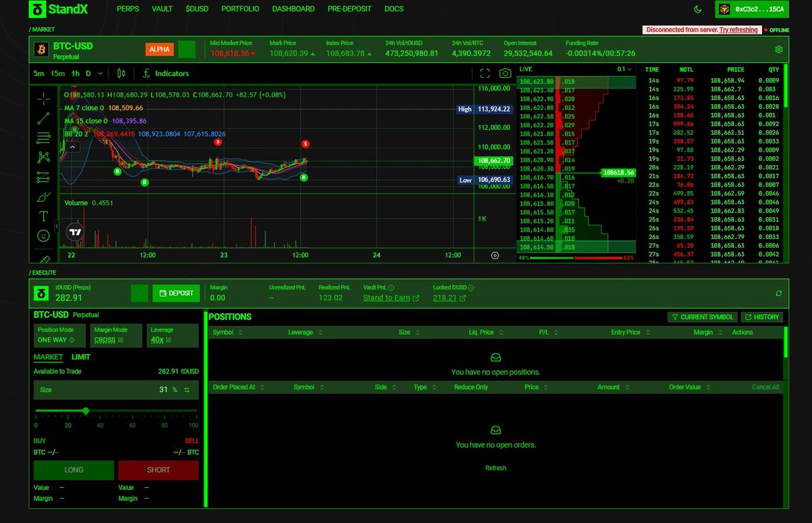Image resolution: width=812 pixels, height=523 pixels.
Task: Expand the timeframe dropdown after D
Action: click(x=101, y=73)
